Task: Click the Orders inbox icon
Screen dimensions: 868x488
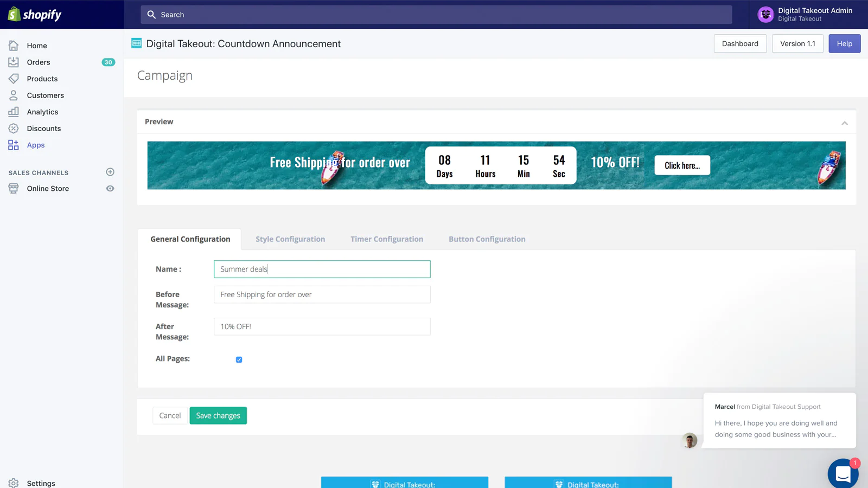Action: tap(14, 62)
